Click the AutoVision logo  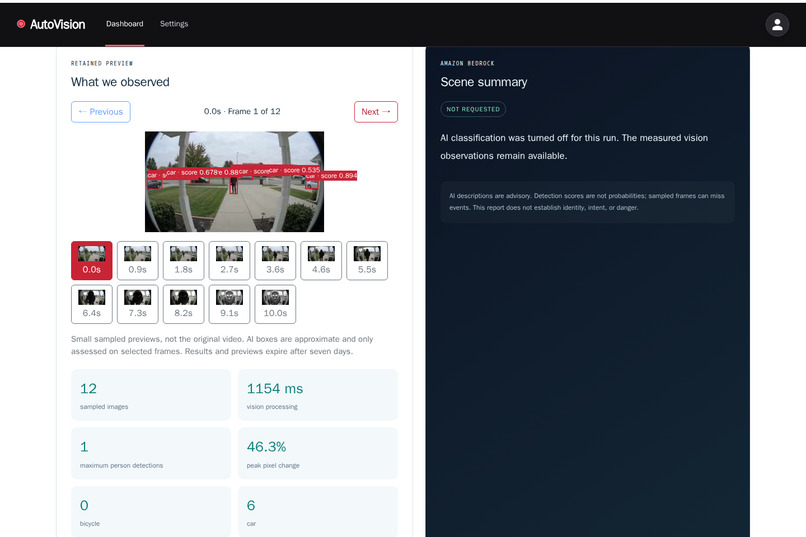coord(51,24)
